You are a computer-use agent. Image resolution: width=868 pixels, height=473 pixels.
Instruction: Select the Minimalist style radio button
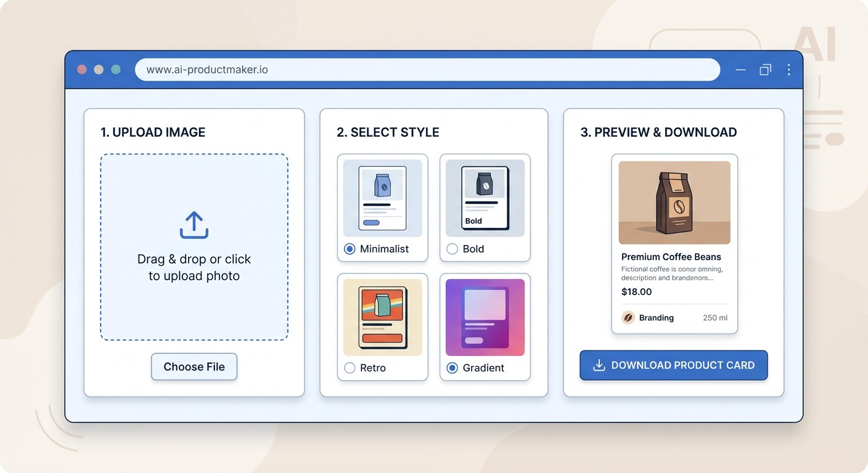click(x=350, y=249)
